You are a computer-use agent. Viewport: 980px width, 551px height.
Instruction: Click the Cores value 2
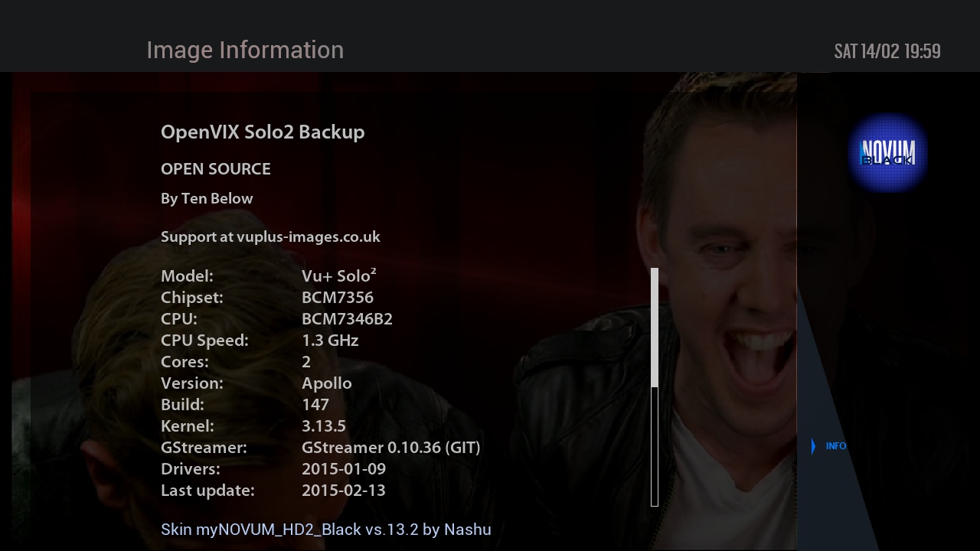click(306, 362)
